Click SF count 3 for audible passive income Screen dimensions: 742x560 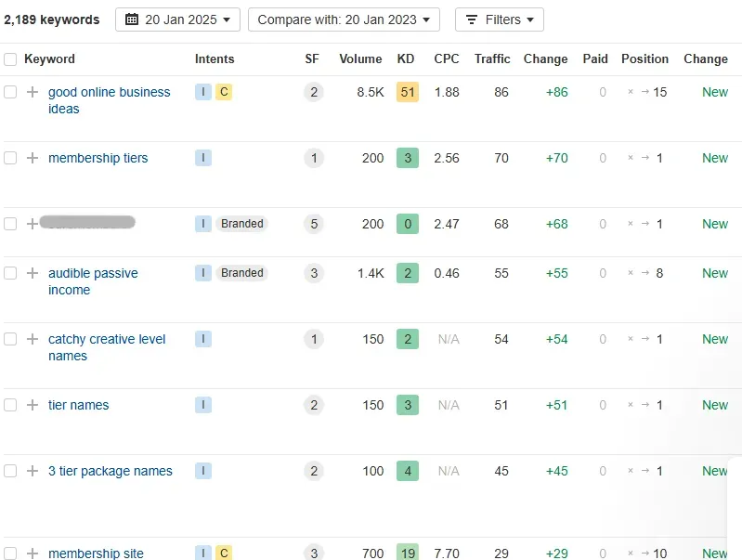point(314,273)
